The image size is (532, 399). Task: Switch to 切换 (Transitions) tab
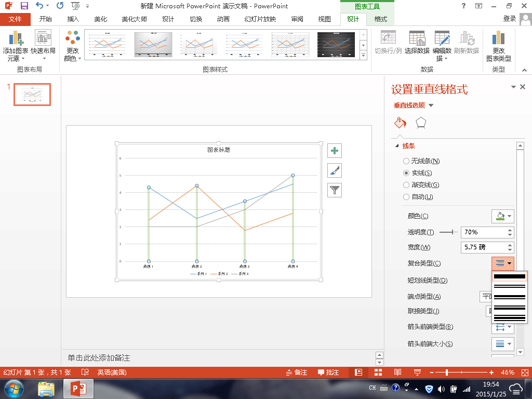196,19
